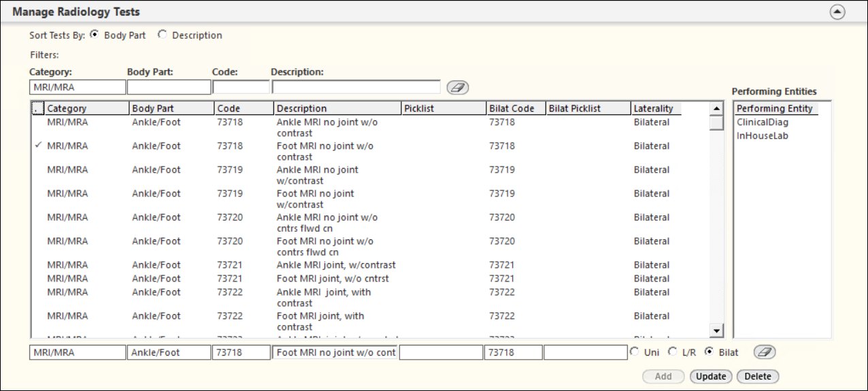Click the Category filter field

(x=78, y=87)
